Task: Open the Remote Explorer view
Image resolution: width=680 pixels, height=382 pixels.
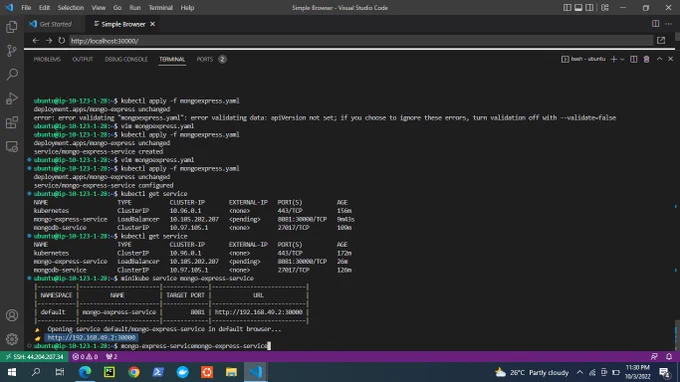Action: [x=12, y=147]
